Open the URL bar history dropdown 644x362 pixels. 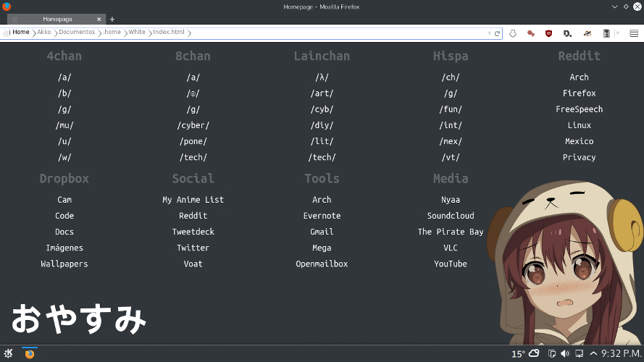[489, 33]
